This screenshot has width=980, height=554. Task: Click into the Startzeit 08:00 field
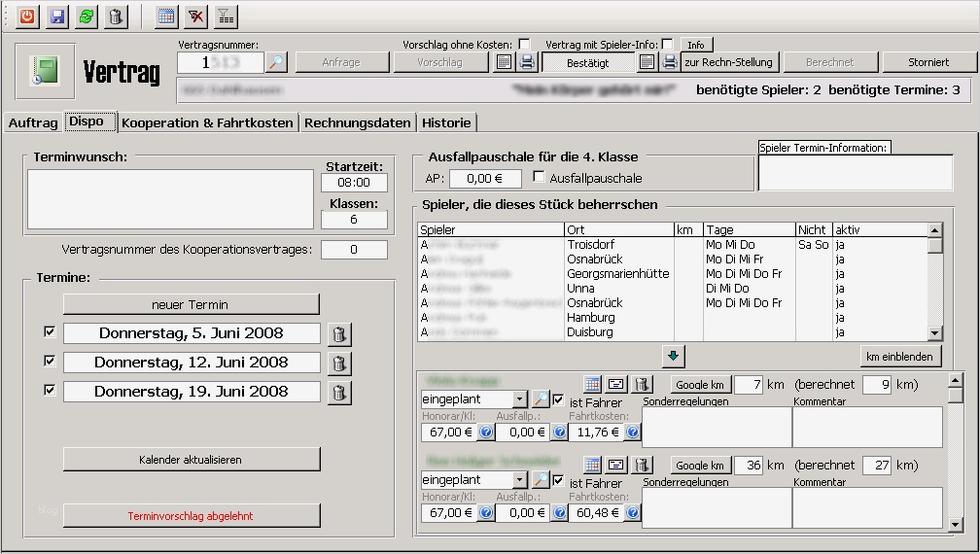point(354,182)
